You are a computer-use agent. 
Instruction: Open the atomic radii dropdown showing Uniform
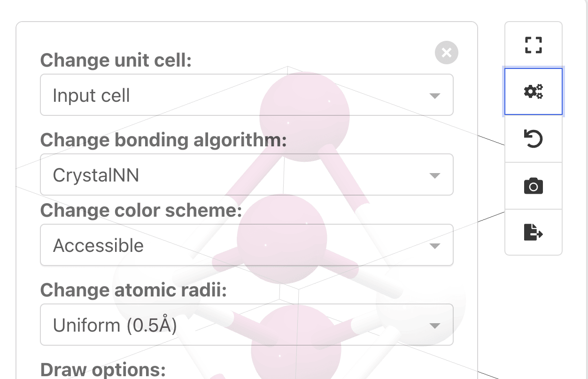[x=247, y=325]
